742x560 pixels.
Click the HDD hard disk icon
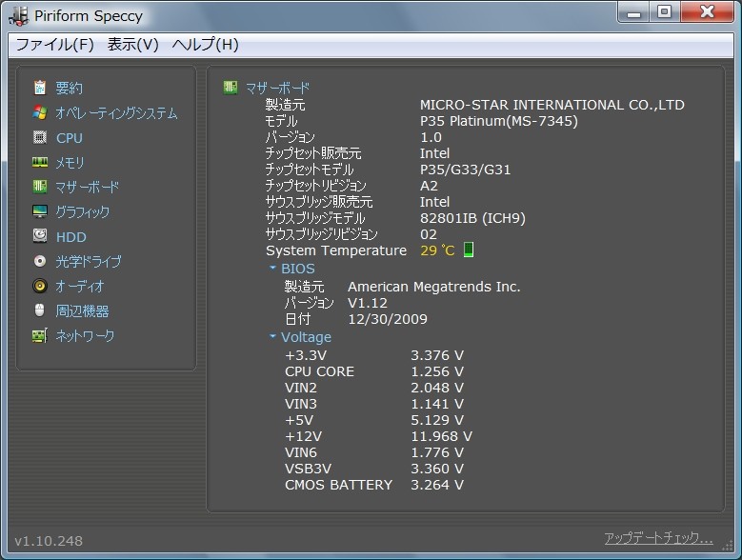click(x=40, y=235)
